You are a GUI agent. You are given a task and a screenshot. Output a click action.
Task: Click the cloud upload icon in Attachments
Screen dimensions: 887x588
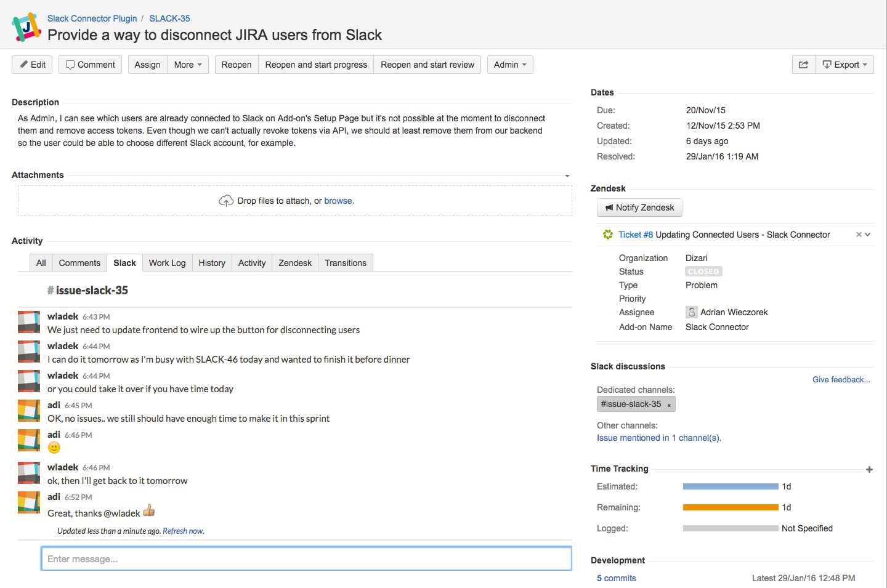226,201
